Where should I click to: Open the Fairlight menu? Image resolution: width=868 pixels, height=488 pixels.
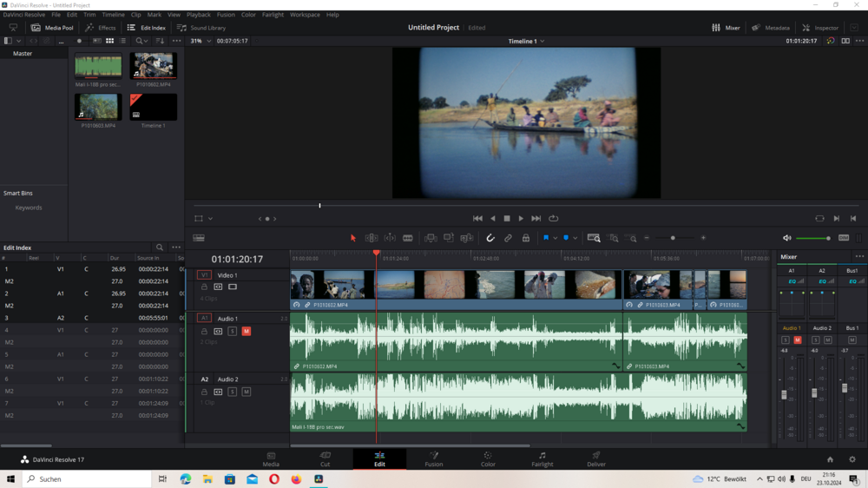273,15
